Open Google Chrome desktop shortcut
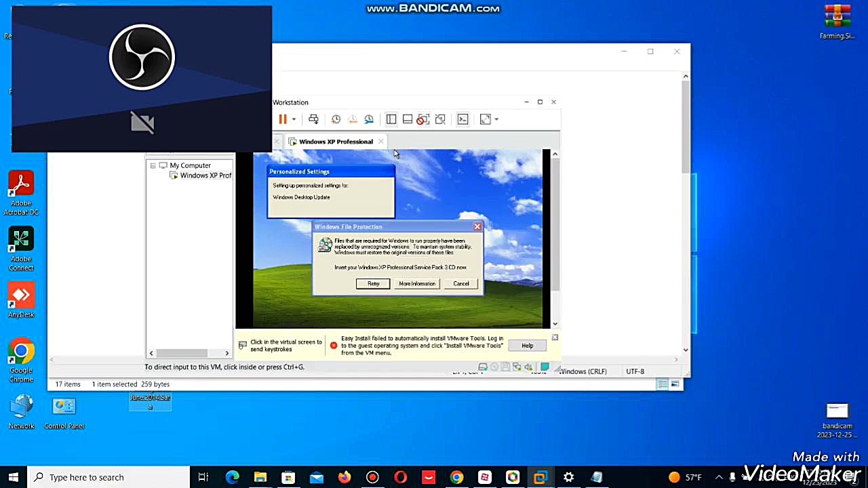 [x=21, y=361]
